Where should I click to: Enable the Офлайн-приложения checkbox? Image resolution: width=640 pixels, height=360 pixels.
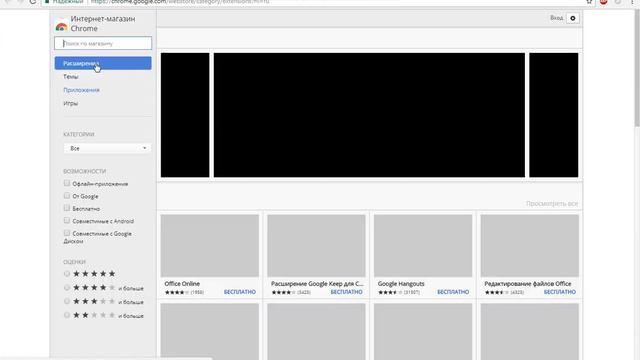click(x=67, y=183)
